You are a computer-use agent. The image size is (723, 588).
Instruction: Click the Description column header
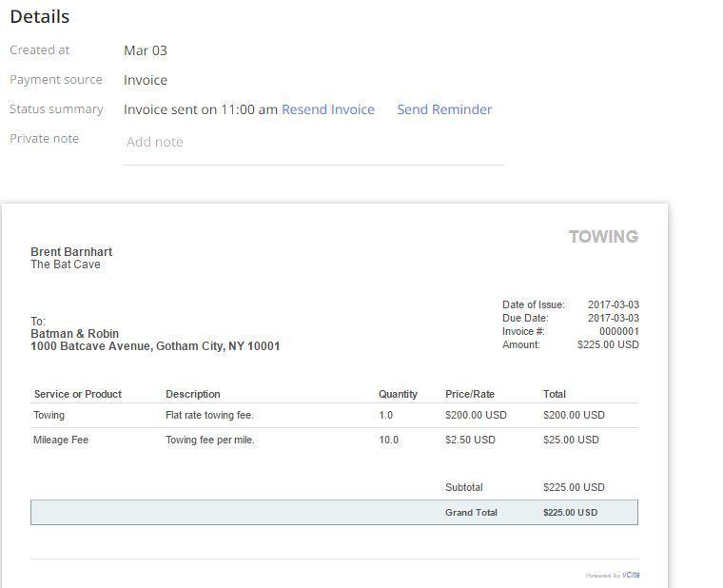coord(193,394)
